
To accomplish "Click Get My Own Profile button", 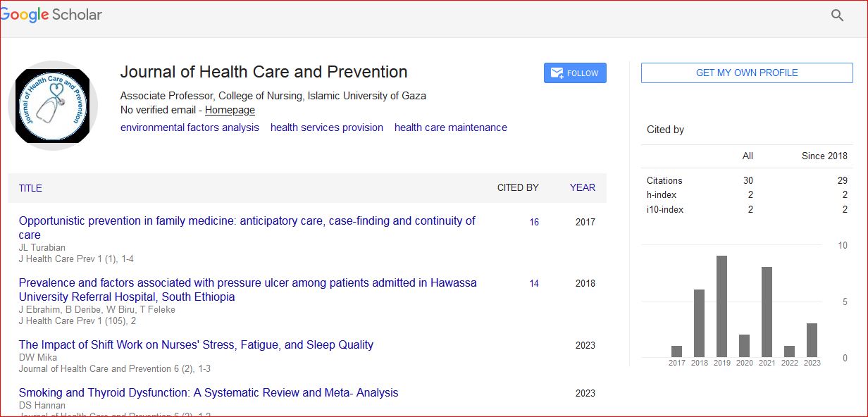I will click(746, 73).
